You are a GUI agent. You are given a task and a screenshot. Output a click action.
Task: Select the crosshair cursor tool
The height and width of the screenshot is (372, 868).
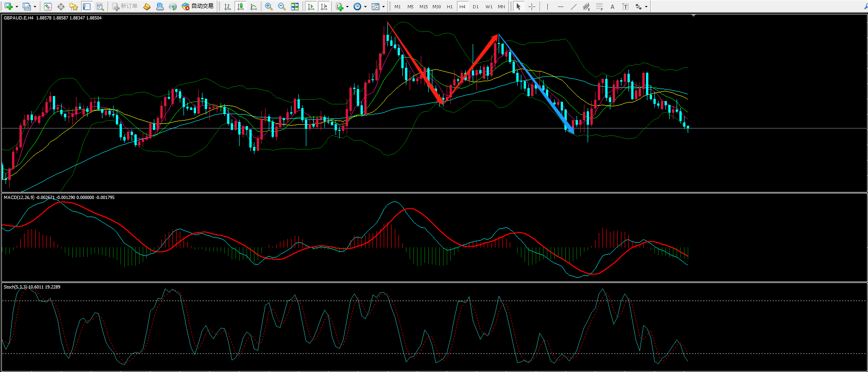(532, 6)
